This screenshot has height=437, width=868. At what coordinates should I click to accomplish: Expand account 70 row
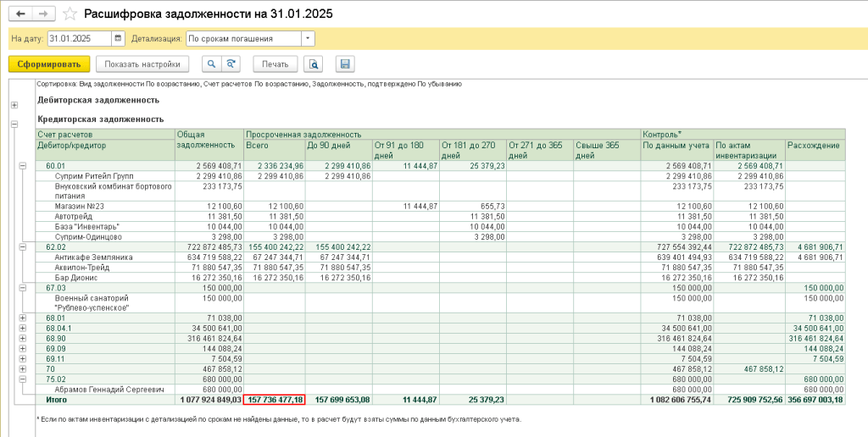click(23, 369)
